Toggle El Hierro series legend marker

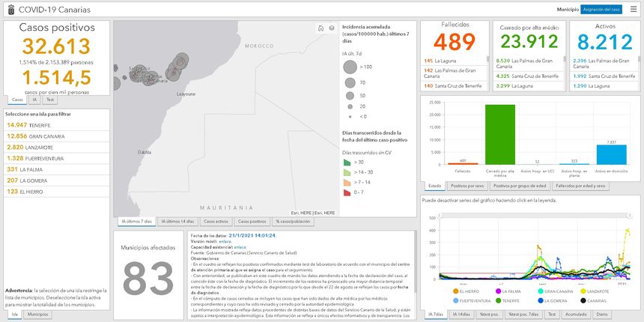pos(456,291)
